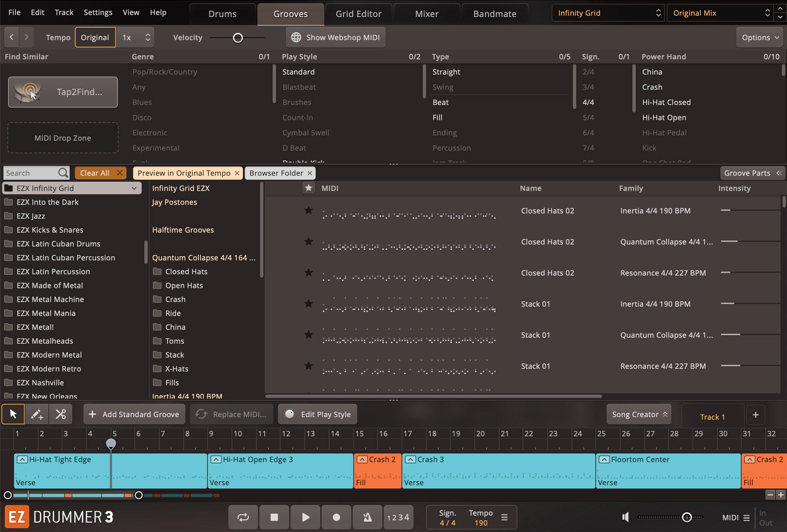Toggle loop playback in transport bar
The height and width of the screenshot is (532, 787).
tap(243, 517)
